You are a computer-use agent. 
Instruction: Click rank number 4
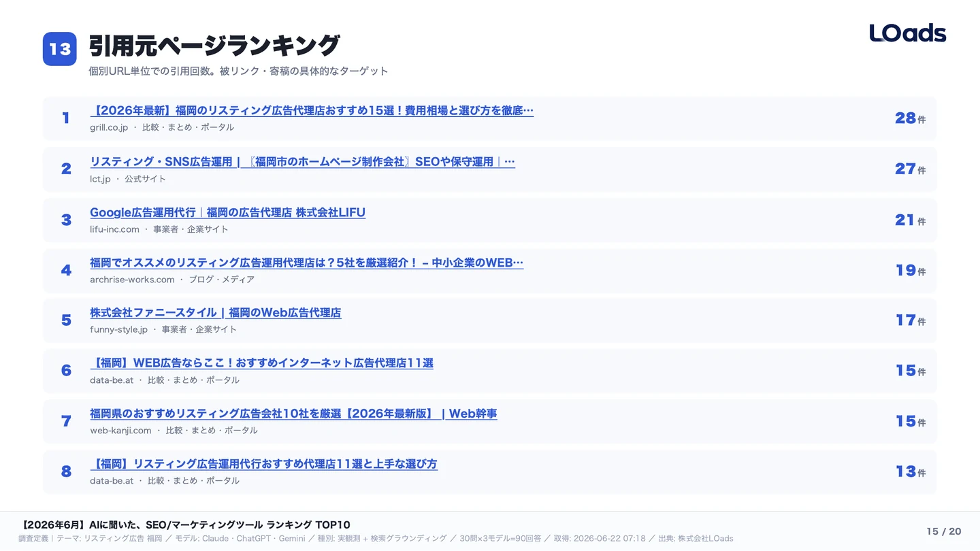tap(66, 270)
